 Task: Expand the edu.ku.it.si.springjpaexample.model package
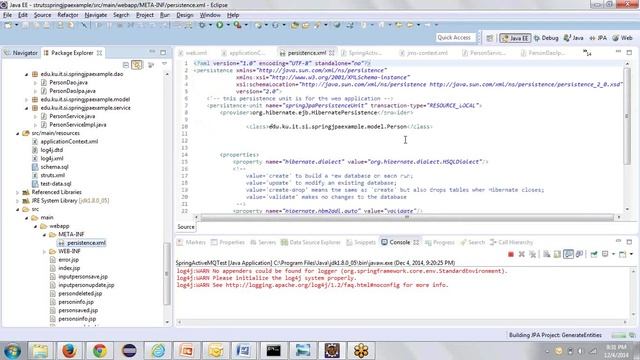pos(27,100)
